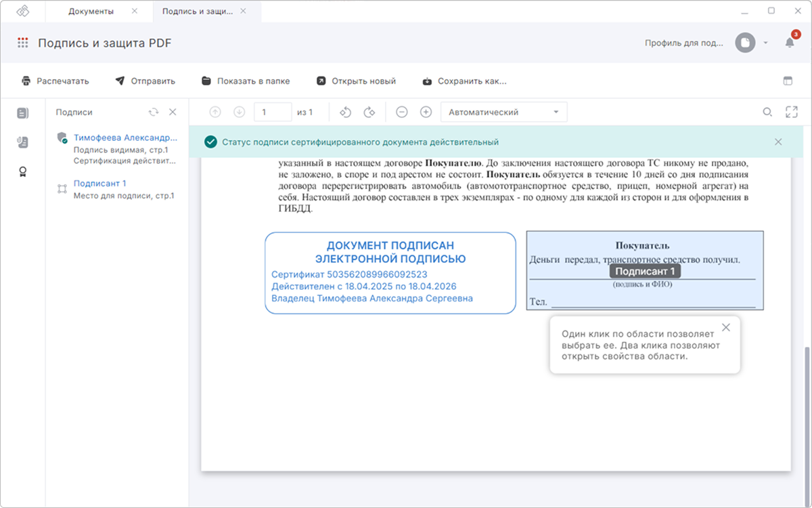Switch to the Подпись и защи... tab
Image resolution: width=812 pixels, height=508 pixels.
pyautogui.click(x=198, y=12)
